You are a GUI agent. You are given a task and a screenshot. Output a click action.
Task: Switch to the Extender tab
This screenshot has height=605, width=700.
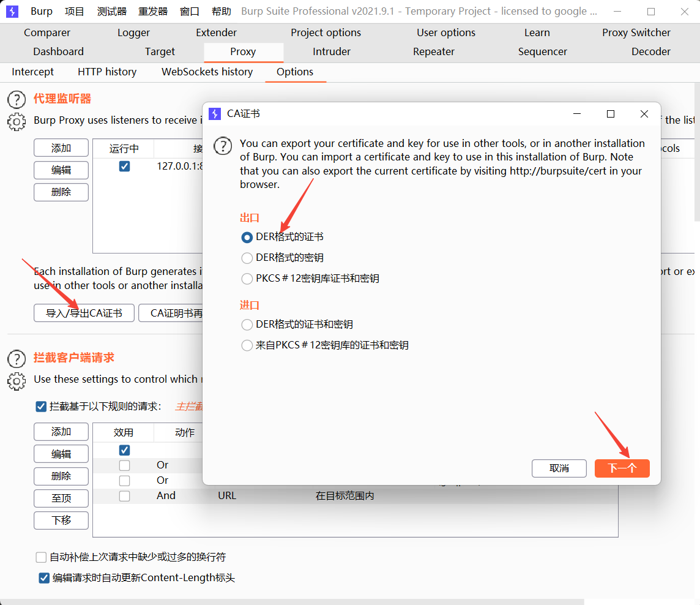(216, 32)
